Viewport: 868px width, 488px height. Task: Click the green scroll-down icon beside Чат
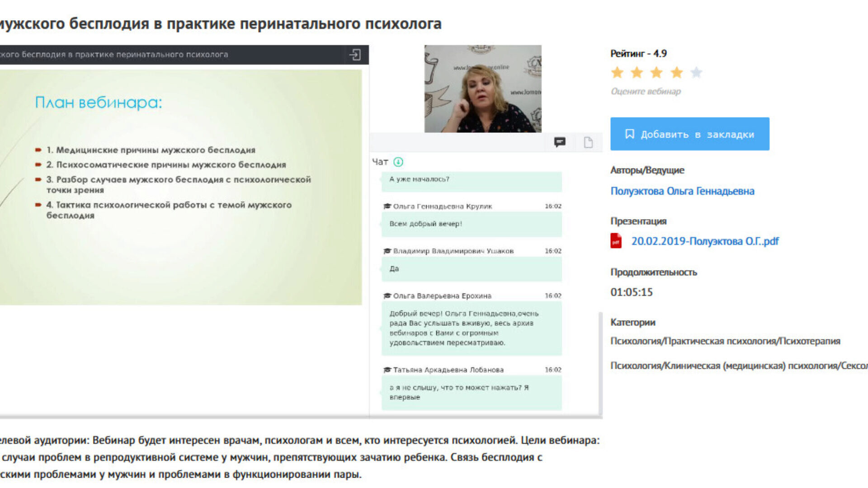click(398, 162)
